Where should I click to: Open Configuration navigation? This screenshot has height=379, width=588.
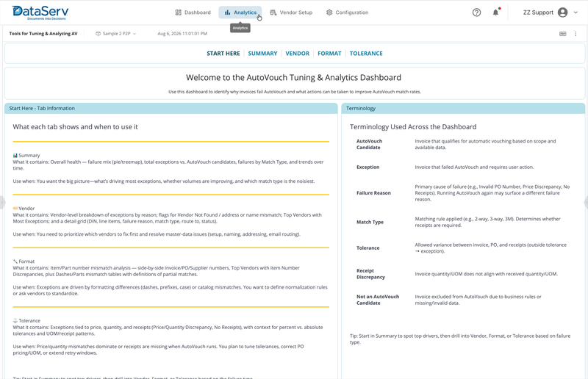[x=347, y=12]
